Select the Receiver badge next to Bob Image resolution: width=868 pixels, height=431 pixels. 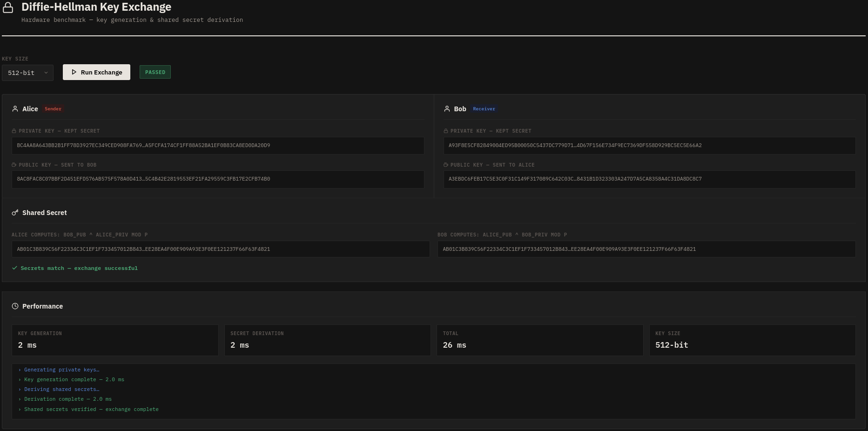click(x=484, y=108)
